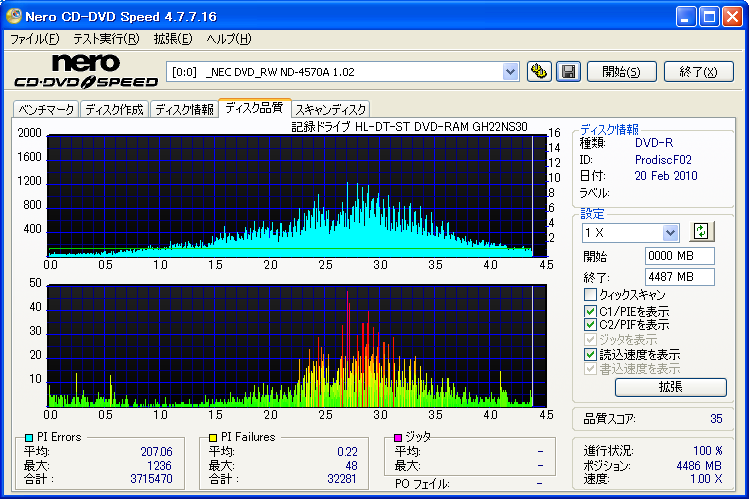
Task: Click the speed value 1.00 X
Action: (706, 478)
